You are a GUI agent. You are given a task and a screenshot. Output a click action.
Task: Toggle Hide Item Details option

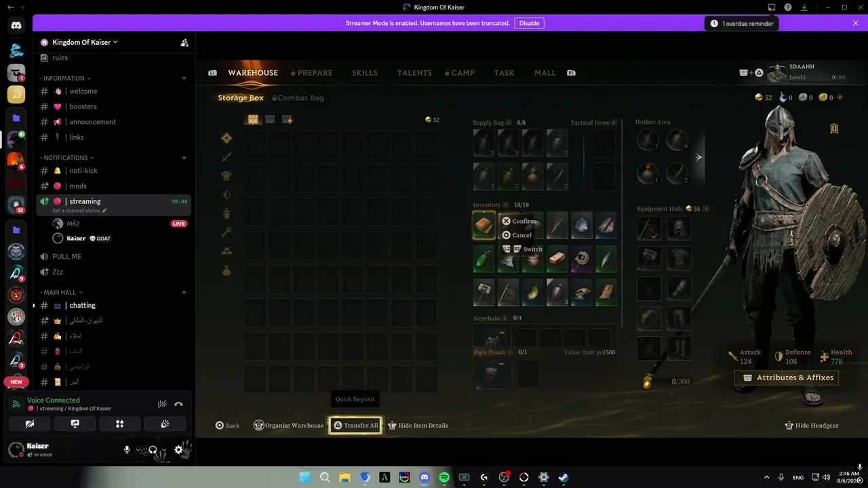pyautogui.click(x=418, y=426)
